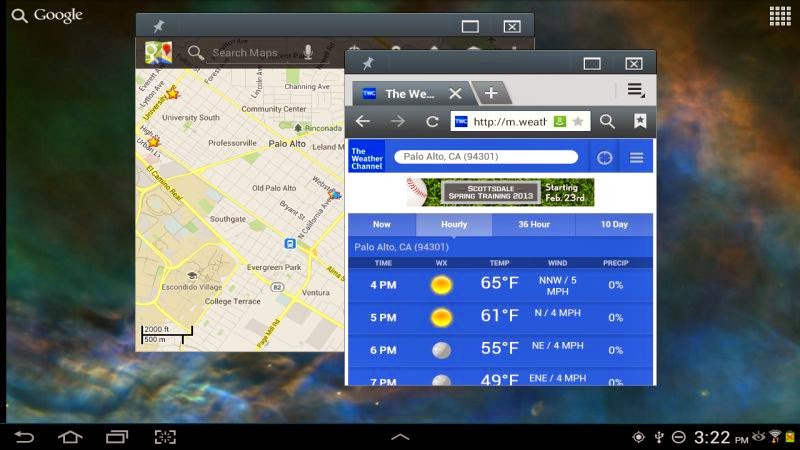800x450 pixels.
Task: Tap the moon icon for 6 PM
Action: [441, 351]
